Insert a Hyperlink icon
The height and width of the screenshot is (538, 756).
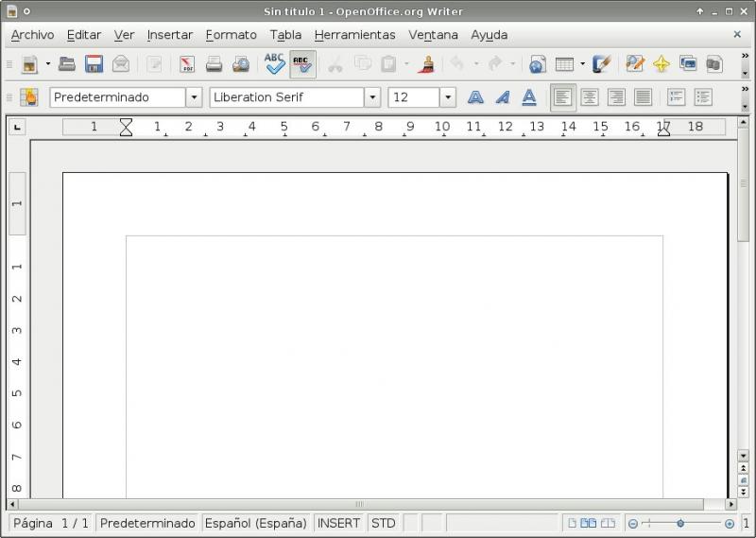pyautogui.click(x=537, y=64)
